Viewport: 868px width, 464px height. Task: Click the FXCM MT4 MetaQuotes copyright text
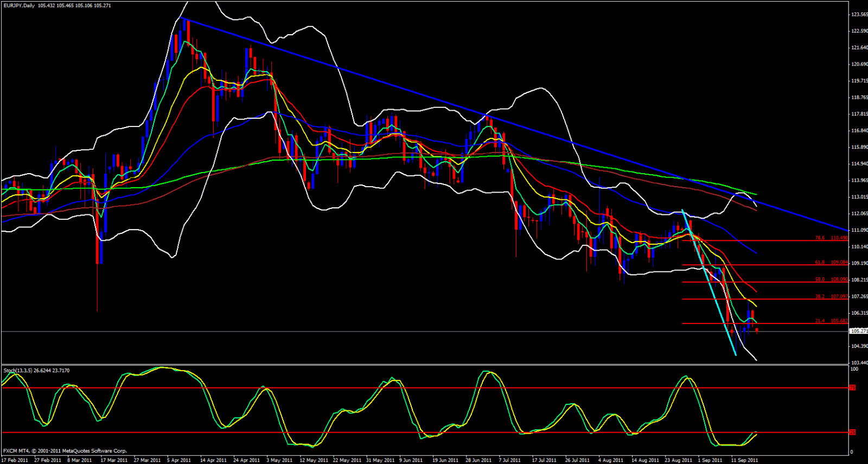65,451
